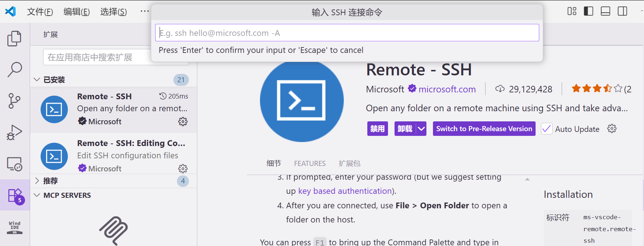Click the Microsoft publisher name in header

tap(385, 89)
